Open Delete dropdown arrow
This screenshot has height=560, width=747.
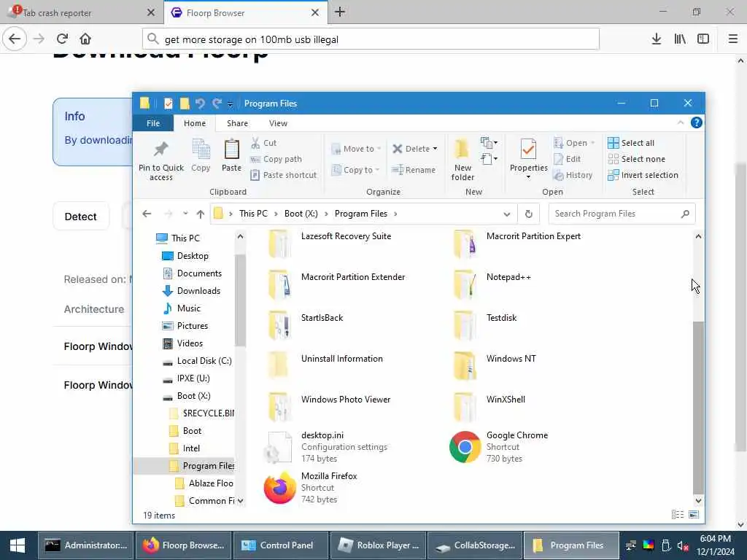[x=435, y=149]
